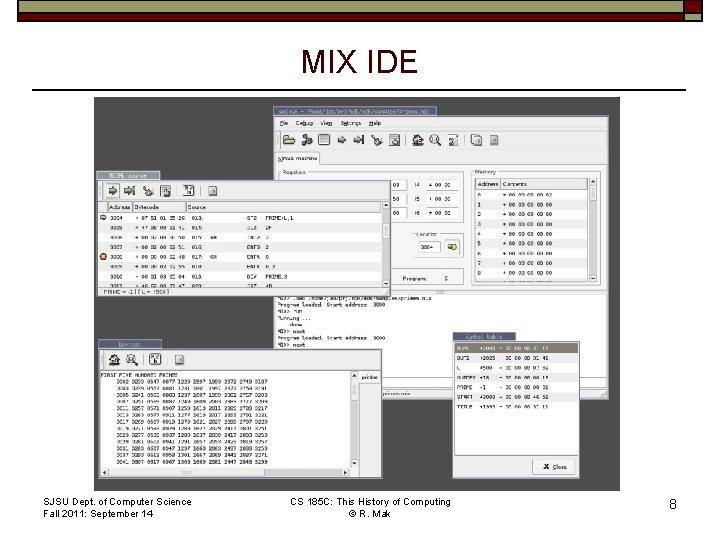Select the START row in Symbol table
Screen dimensions: 720x540
tap(516, 397)
